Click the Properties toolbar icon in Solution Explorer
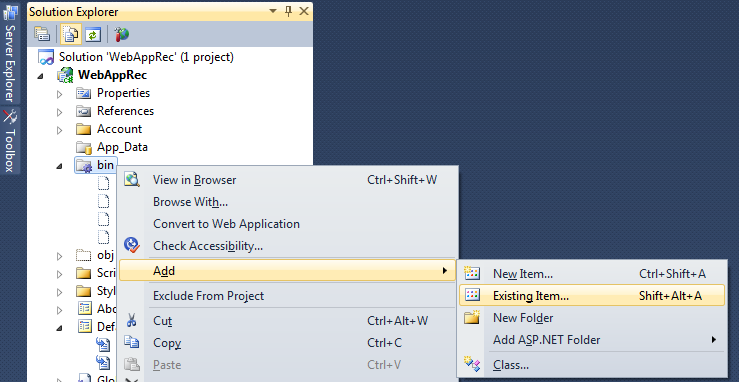This screenshot has height=382, width=739. (42, 34)
